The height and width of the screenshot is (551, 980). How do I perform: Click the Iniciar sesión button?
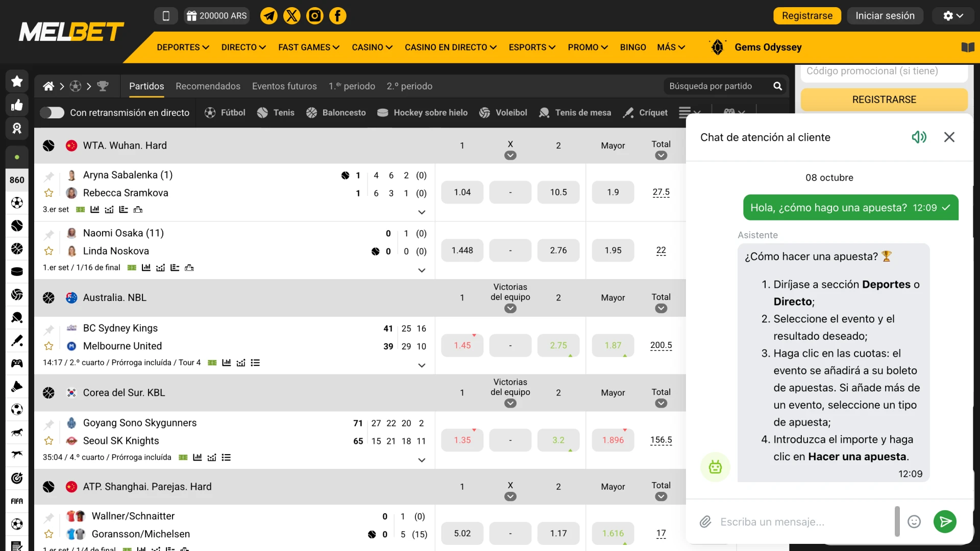(885, 16)
